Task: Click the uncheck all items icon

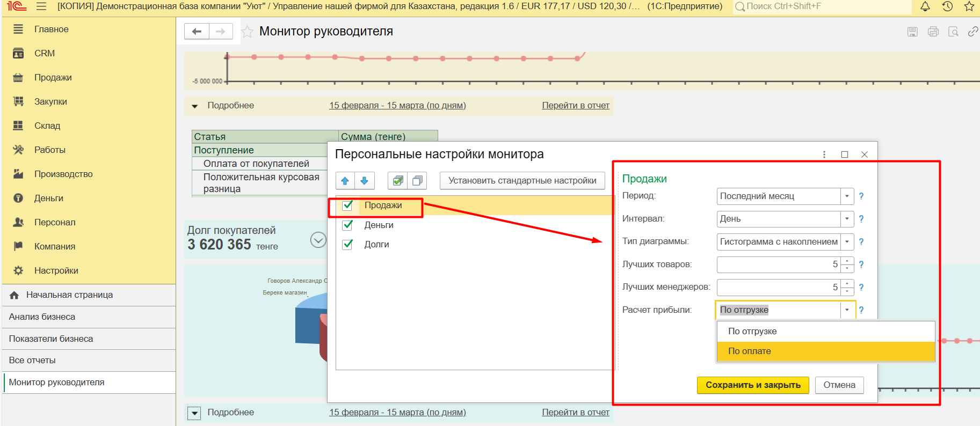Action: tap(417, 181)
